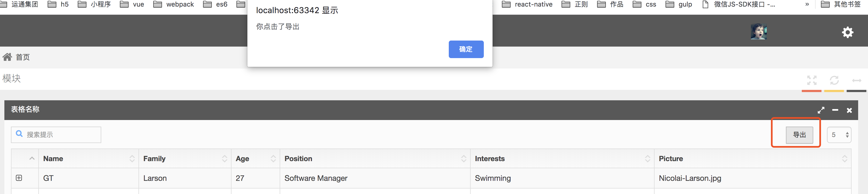The width and height of the screenshot is (868, 194).
Task: Click 确定 in the alert dialog
Action: point(466,49)
